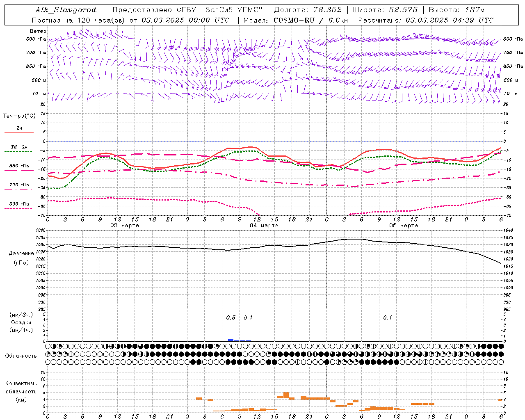Click the (мм/1ч.) precipitation unit label
The height and width of the screenshot is (420, 525).
click(21, 330)
